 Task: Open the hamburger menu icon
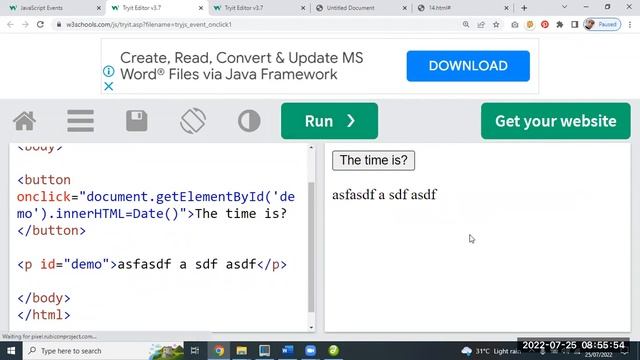pos(80,121)
